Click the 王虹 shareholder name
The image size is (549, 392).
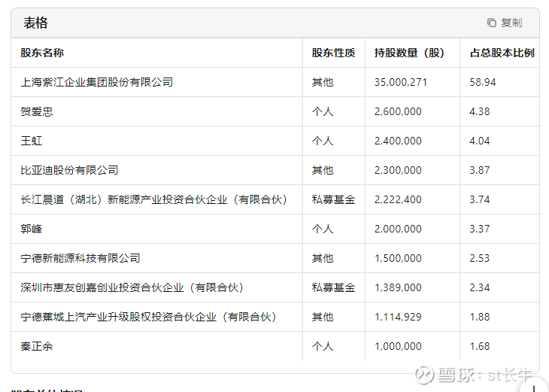pyautogui.click(x=31, y=141)
